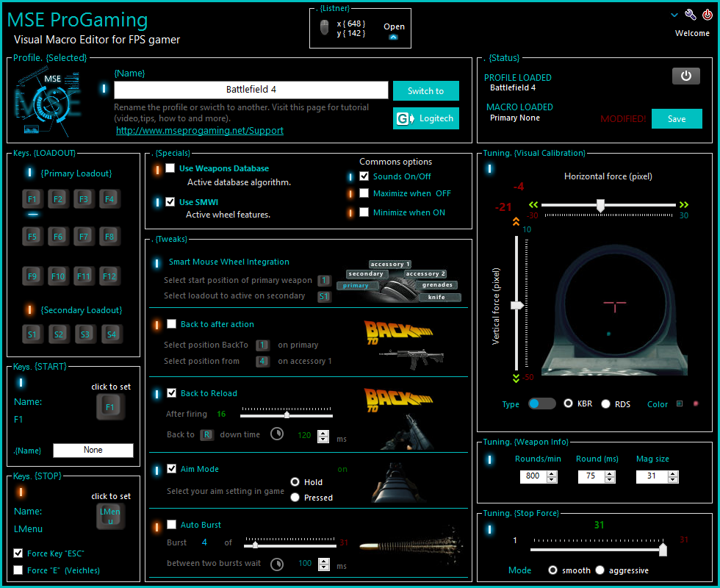Pick the F10 loadout key
This screenshot has width=720, height=588.
58,276
